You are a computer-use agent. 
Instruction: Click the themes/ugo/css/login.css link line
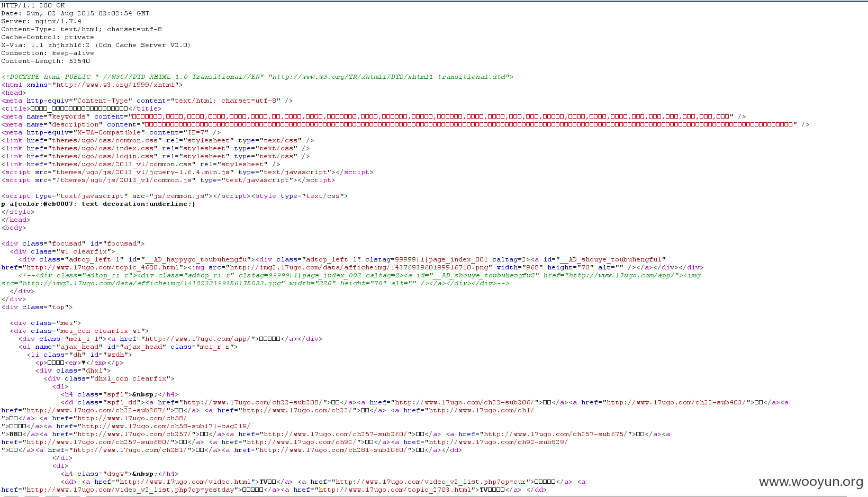click(156, 156)
